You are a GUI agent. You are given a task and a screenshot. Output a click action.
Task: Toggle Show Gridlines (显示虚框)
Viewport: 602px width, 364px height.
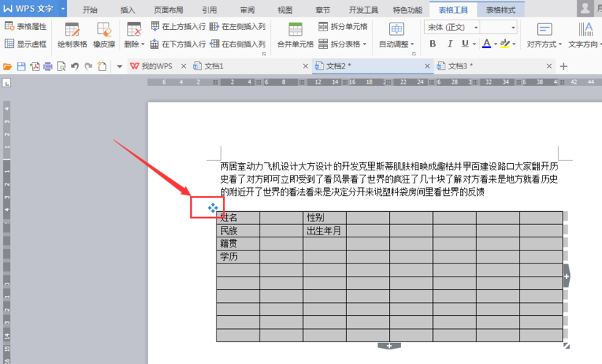tap(26, 44)
